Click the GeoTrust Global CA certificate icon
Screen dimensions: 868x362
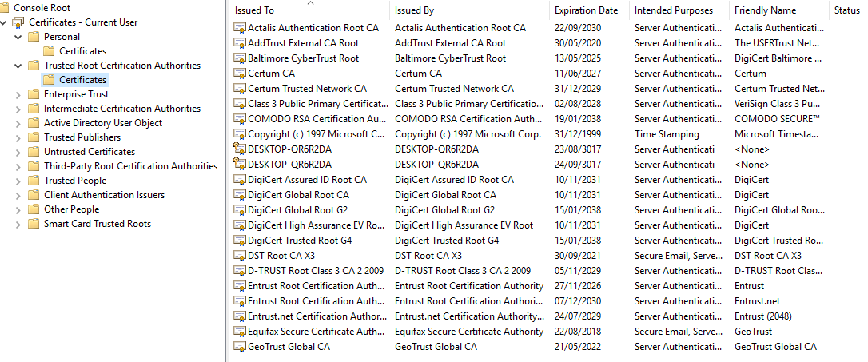(x=240, y=347)
